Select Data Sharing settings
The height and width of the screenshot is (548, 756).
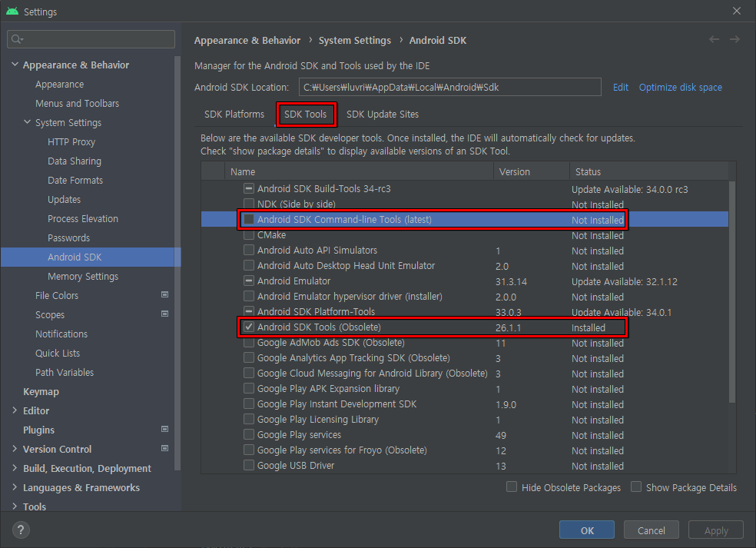point(75,161)
